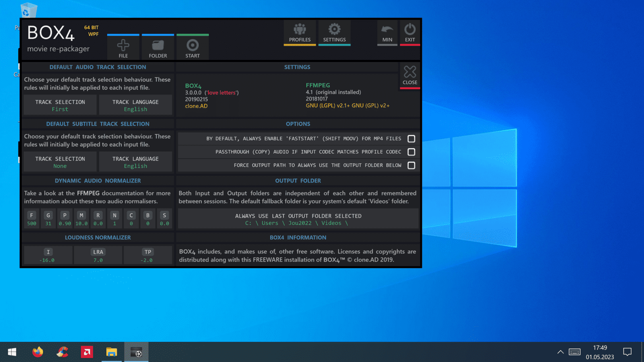Click the clone.AD link under BOX4 version

click(196, 106)
